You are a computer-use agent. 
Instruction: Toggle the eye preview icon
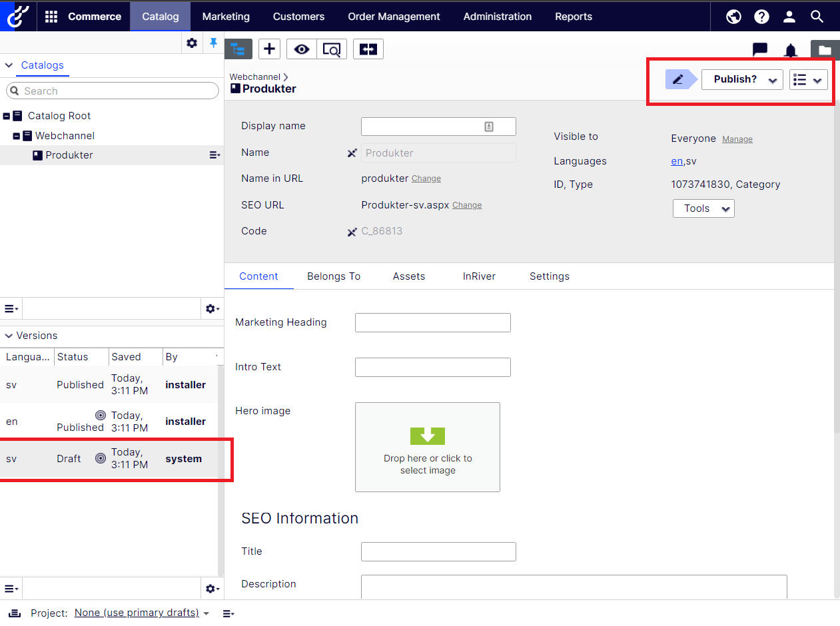point(302,49)
